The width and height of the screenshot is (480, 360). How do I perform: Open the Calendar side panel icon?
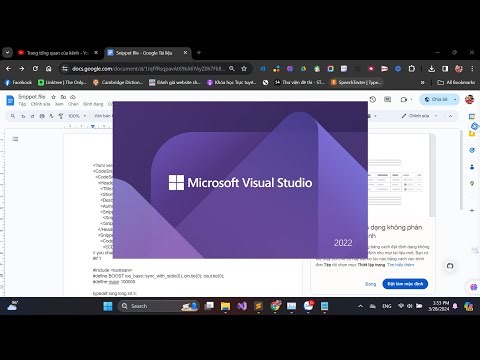pyautogui.click(x=472, y=116)
